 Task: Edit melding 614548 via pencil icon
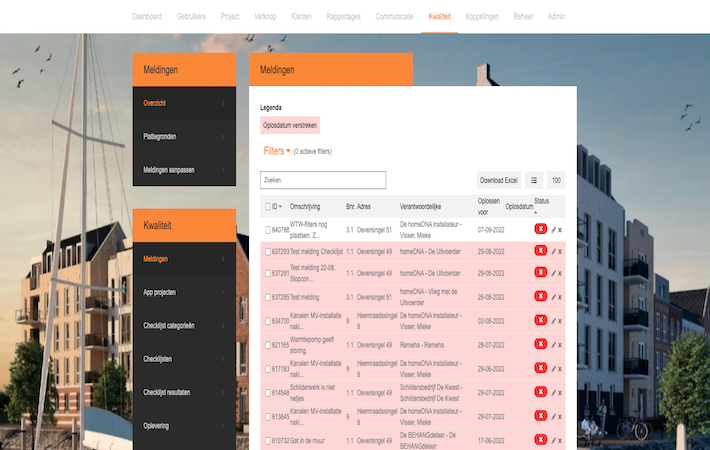[x=553, y=393]
